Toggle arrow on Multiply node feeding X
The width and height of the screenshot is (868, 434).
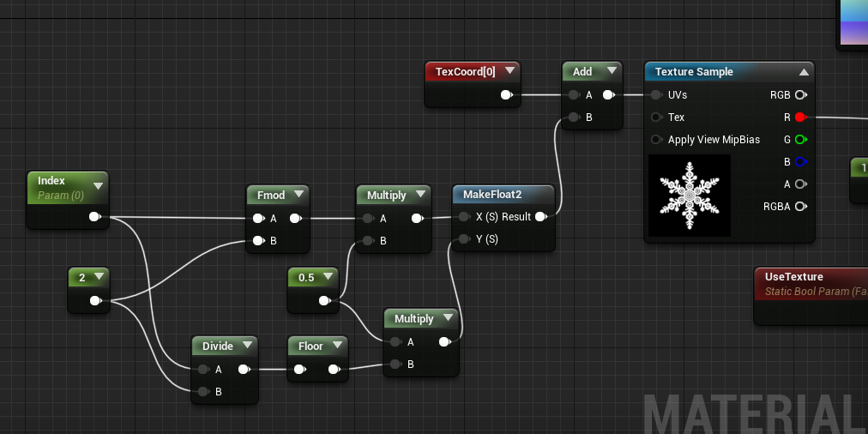coord(420,194)
